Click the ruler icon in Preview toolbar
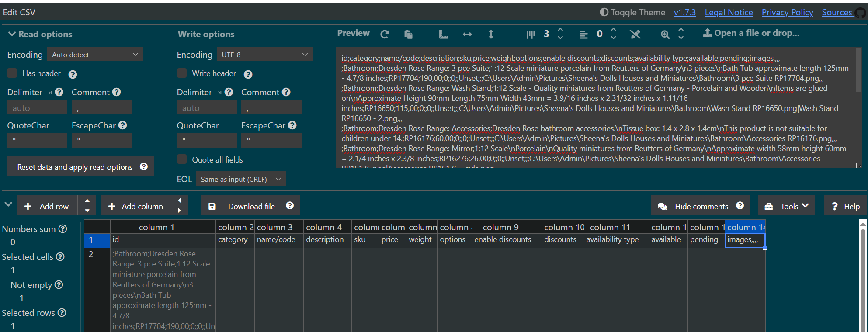The height and width of the screenshot is (332, 868). click(x=443, y=34)
